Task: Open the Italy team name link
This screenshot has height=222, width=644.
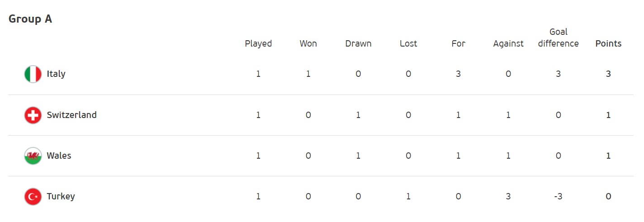Action: tap(56, 74)
